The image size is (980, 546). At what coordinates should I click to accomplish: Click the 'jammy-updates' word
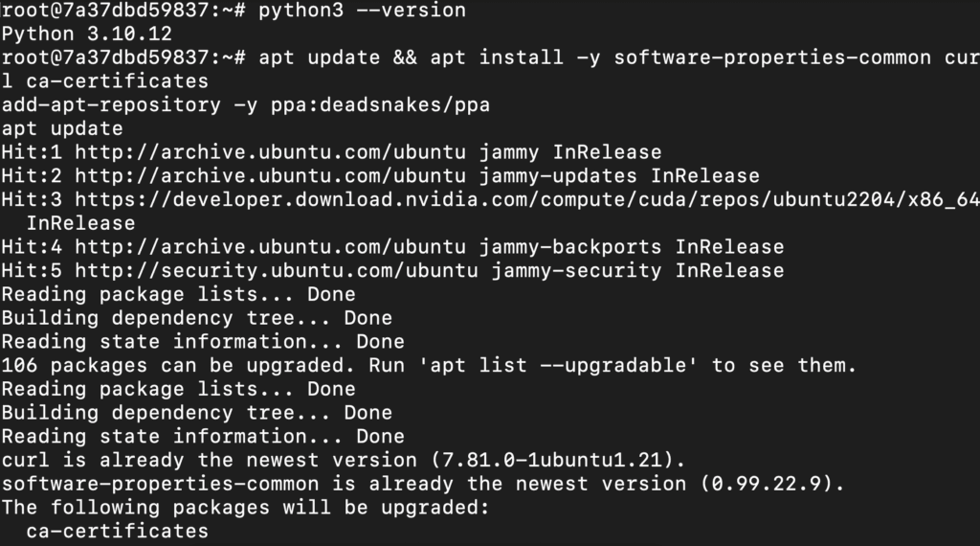[564, 176]
